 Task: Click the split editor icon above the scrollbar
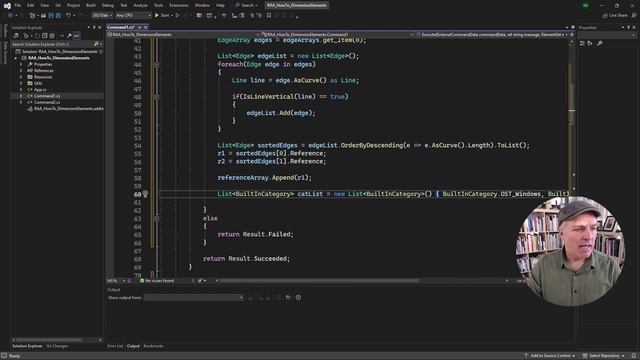571,35
